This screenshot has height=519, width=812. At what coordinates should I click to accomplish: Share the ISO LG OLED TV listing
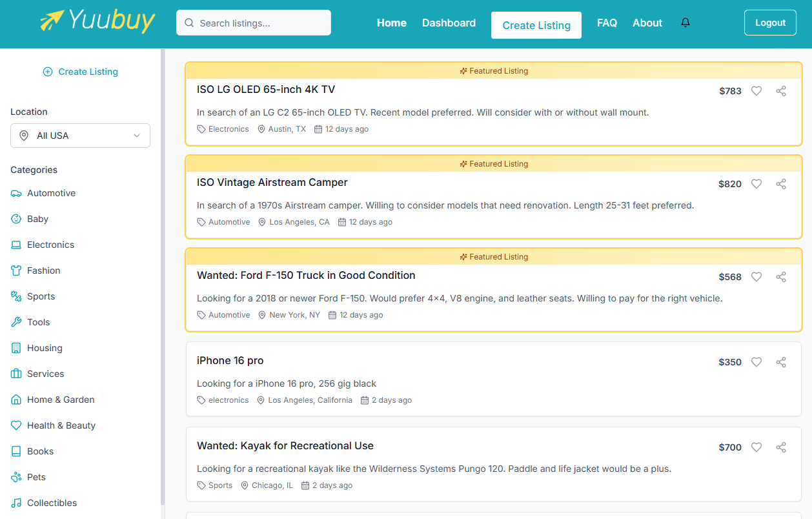[x=781, y=91]
